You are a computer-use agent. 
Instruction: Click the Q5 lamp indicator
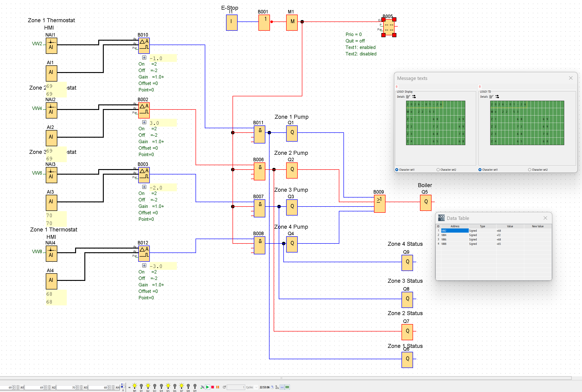point(168,386)
